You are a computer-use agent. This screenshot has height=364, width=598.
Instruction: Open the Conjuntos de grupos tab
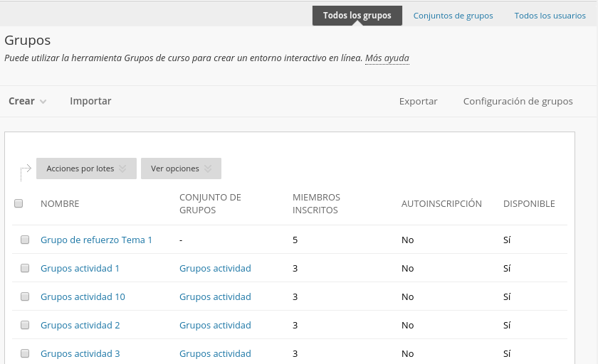[x=453, y=16]
